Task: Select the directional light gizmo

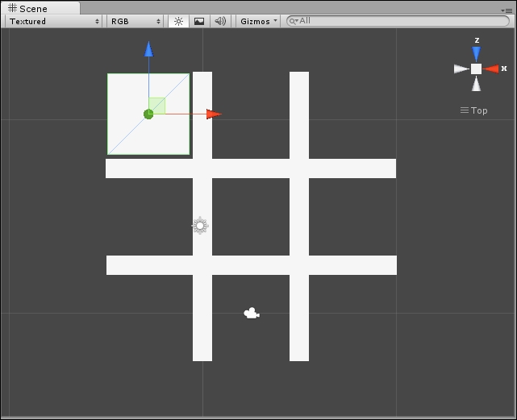Action: pos(200,226)
